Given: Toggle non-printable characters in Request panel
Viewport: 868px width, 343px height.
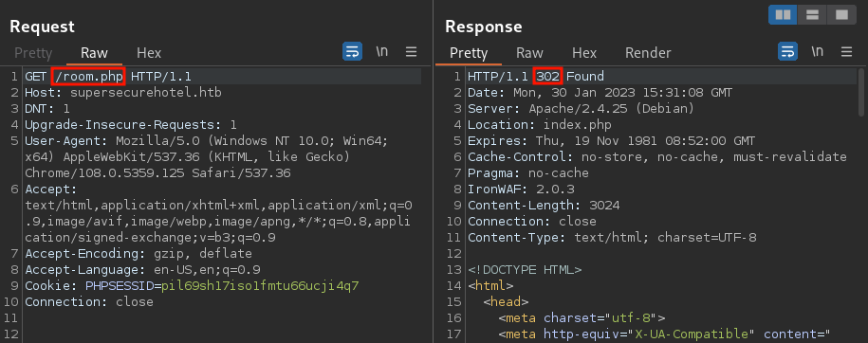Looking at the screenshot, I should click(x=381, y=52).
